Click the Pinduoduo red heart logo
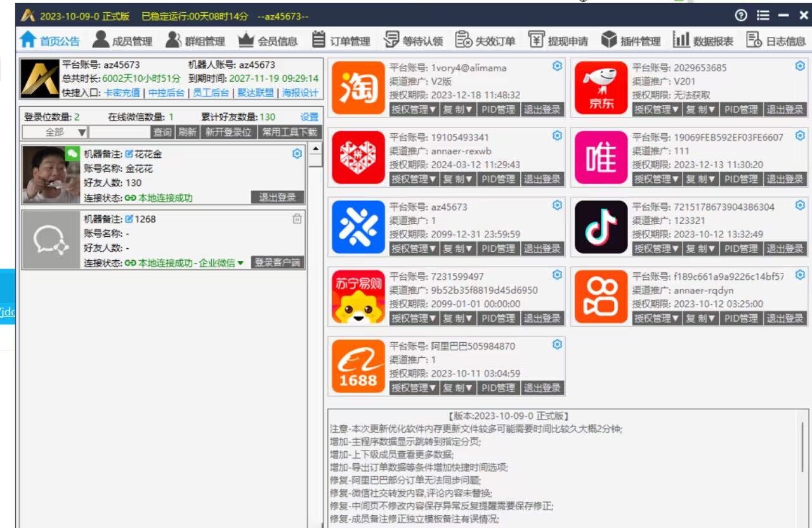The height and width of the screenshot is (528, 812). pos(358,157)
